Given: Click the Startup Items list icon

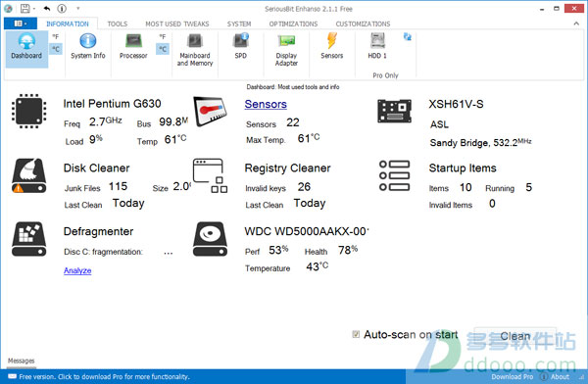Looking at the screenshot, I should click(x=394, y=175).
